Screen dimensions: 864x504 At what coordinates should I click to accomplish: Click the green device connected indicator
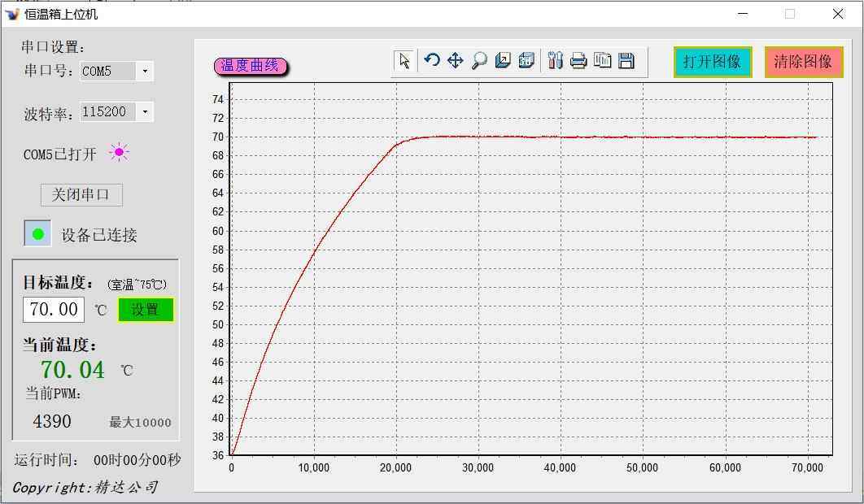(x=37, y=233)
